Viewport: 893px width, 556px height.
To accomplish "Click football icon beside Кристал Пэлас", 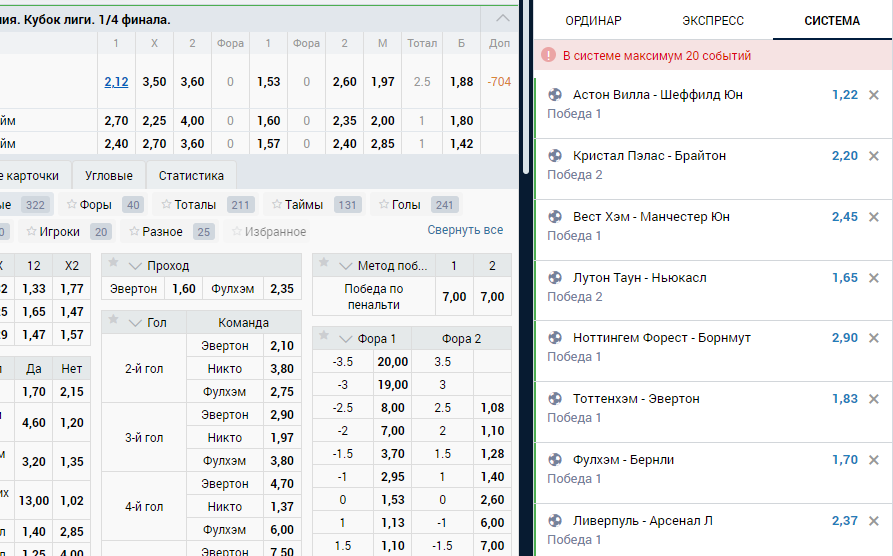I will [x=555, y=156].
